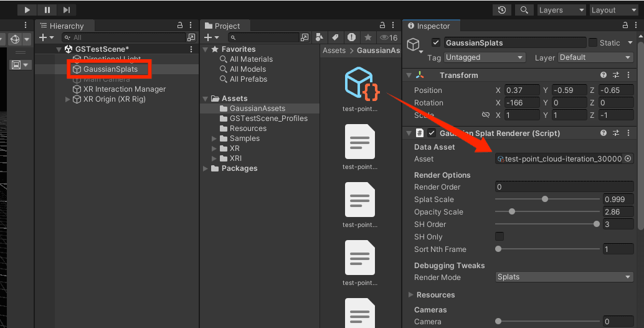The height and width of the screenshot is (328, 644).
Task: Open Gaussian Splat Renderer preset settings icon
Action: pyautogui.click(x=615, y=133)
